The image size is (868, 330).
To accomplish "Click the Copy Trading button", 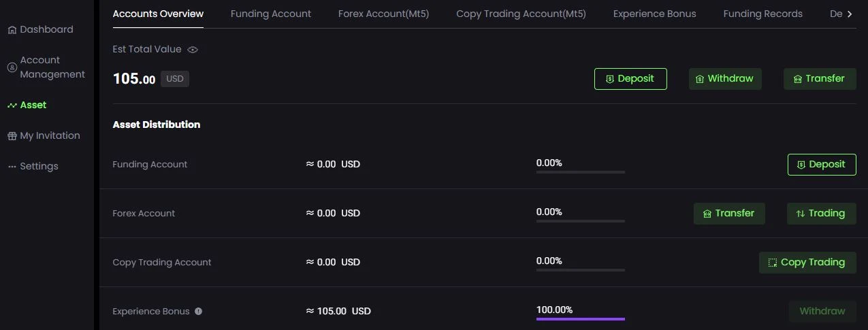I will pyautogui.click(x=807, y=263).
